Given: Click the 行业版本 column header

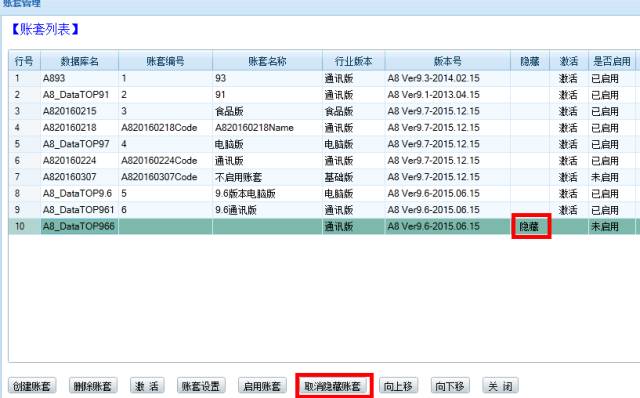Looking at the screenshot, I should [353, 61].
